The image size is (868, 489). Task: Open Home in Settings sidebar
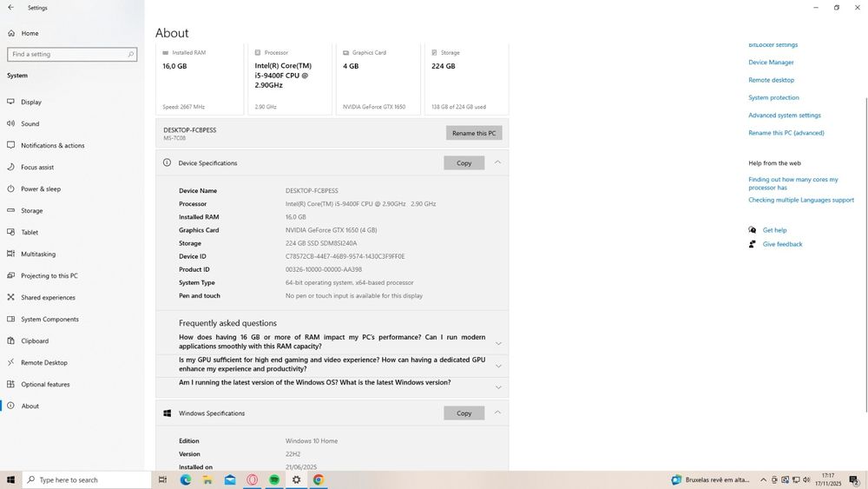[30, 33]
